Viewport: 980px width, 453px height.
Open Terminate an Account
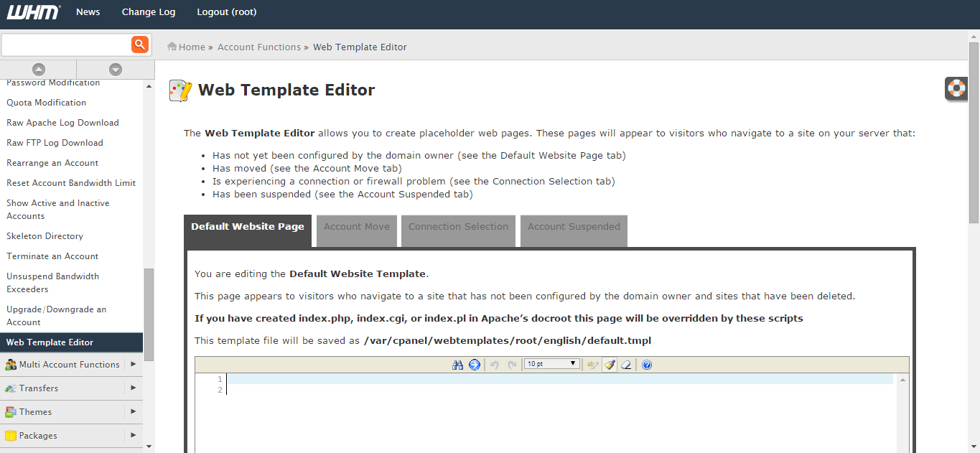pos(52,256)
